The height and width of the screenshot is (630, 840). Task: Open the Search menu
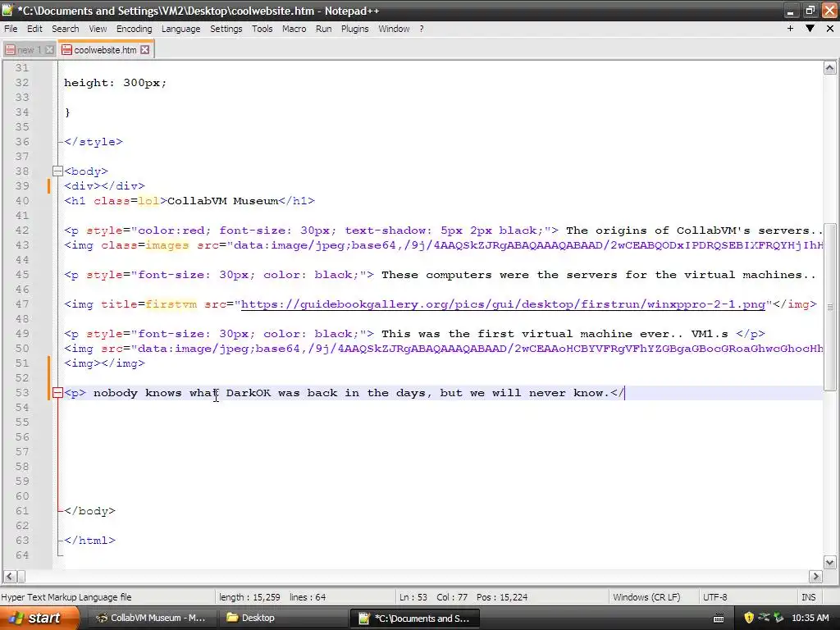pos(66,29)
